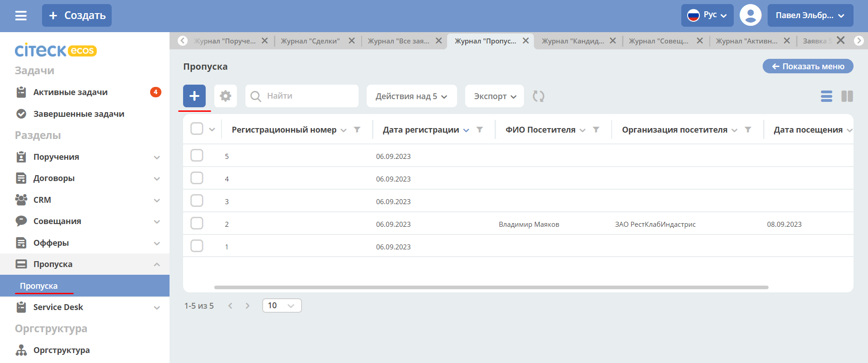Switch to list view layout
This screenshot has height=363, width=868.
(x=826, y=96)
